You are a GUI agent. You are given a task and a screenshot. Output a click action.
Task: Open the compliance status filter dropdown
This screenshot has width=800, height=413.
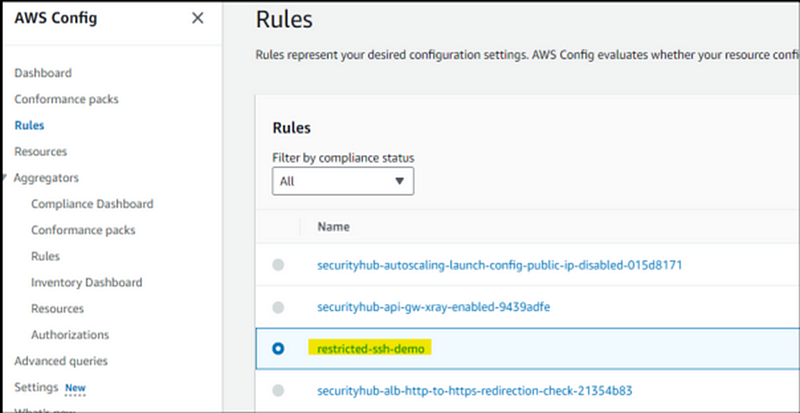[343, 181]
